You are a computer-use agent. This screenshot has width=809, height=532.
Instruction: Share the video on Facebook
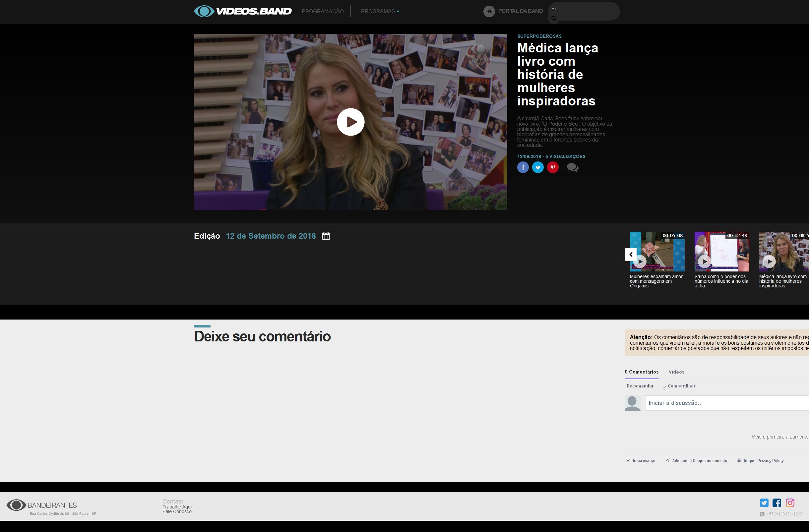point(523,167)
